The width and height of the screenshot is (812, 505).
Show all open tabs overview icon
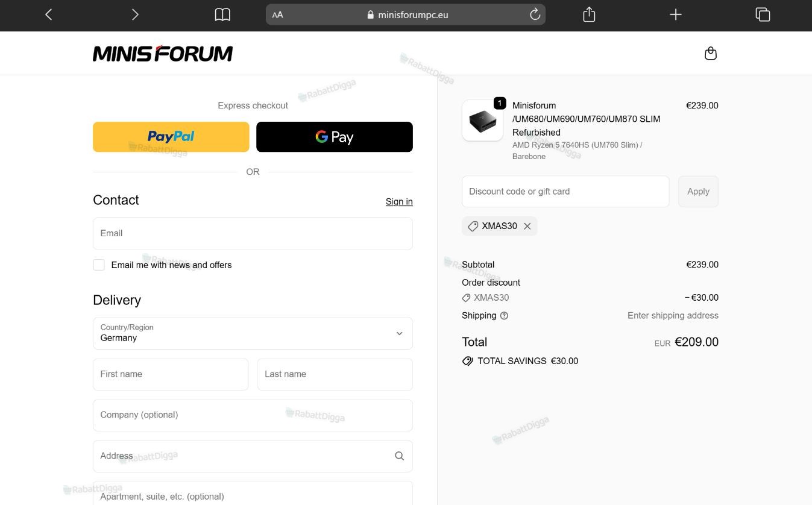point(763,14)
